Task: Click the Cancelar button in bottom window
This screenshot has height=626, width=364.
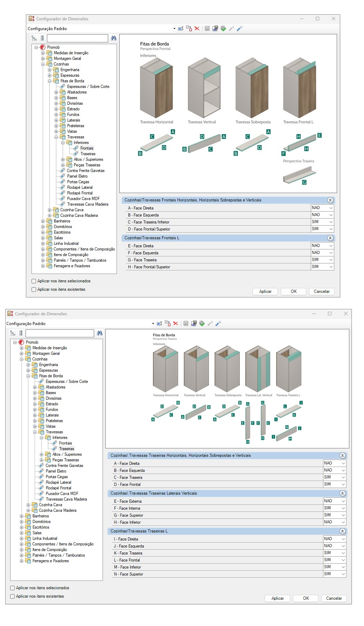Action: [x=334, y=598]
